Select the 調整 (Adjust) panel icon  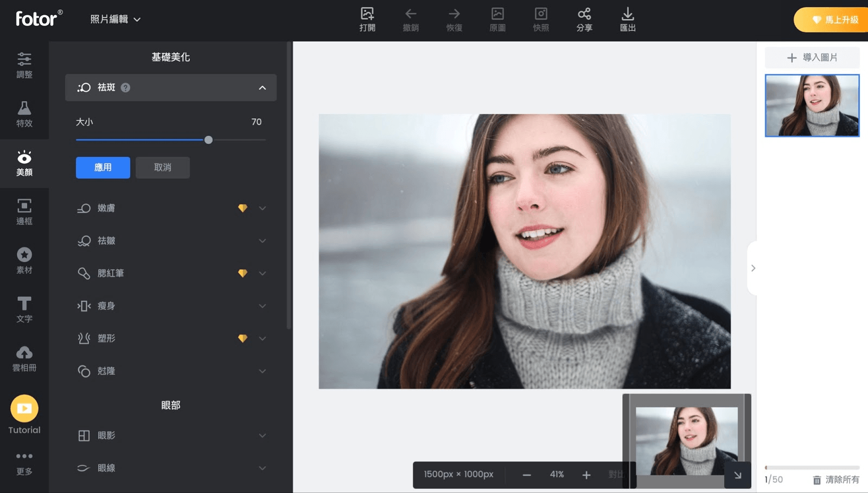pos(24,65)
